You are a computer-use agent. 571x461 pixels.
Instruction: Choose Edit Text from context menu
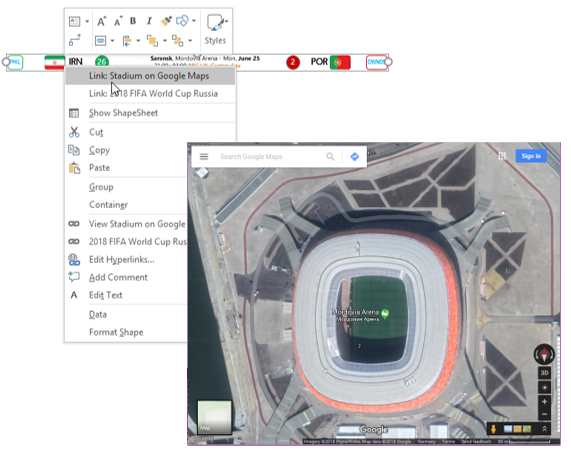tap(126, 295)
